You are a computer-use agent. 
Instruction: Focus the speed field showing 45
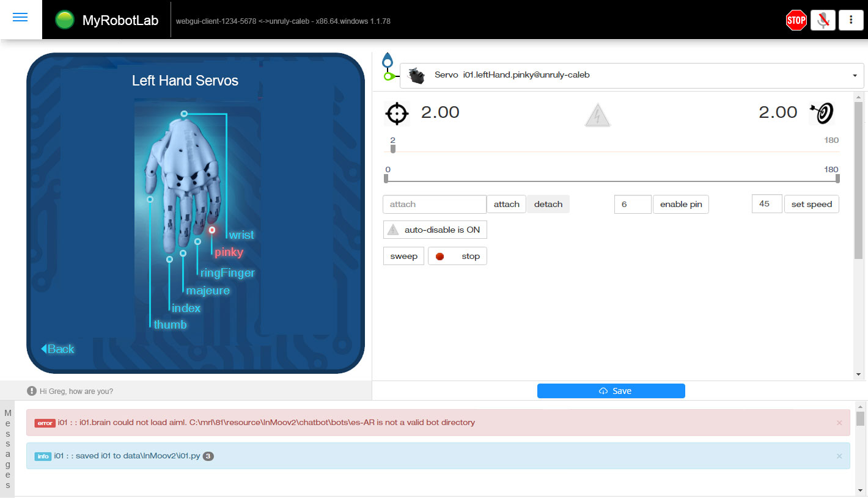(767, 204)
